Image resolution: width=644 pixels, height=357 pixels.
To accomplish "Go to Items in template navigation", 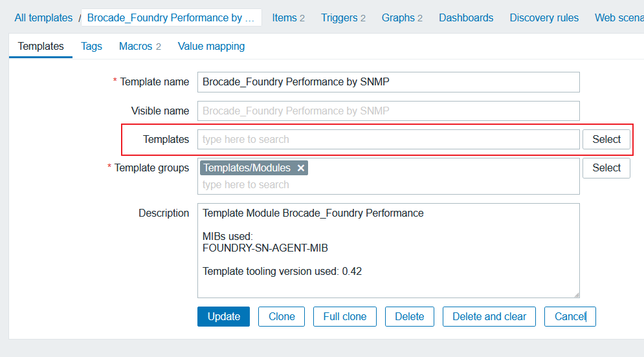I will coord(284,17).
